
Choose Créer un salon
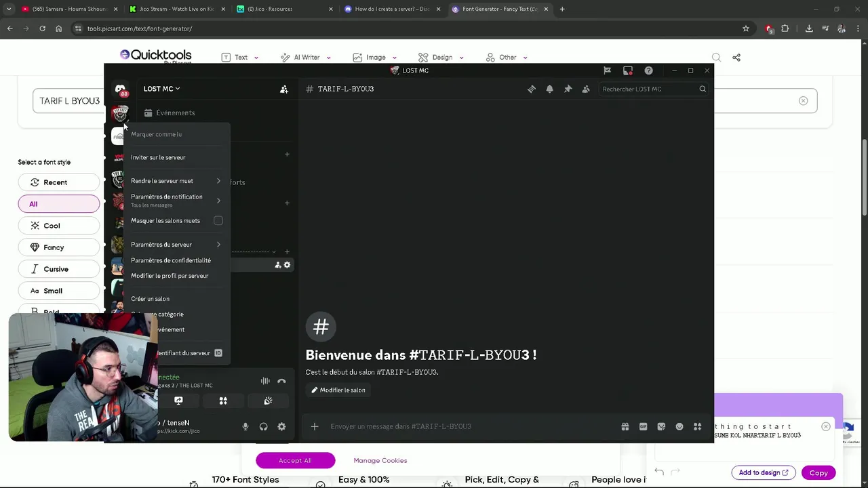176,299
